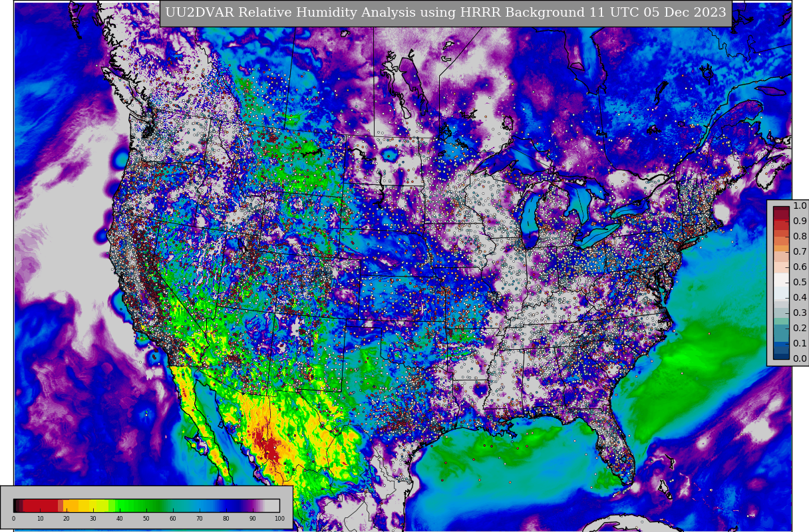Pick the dark maroon swatch beside 1.0 on right colorbar
This screenshot has width=809, height=532.
click(x=781, y=210)
